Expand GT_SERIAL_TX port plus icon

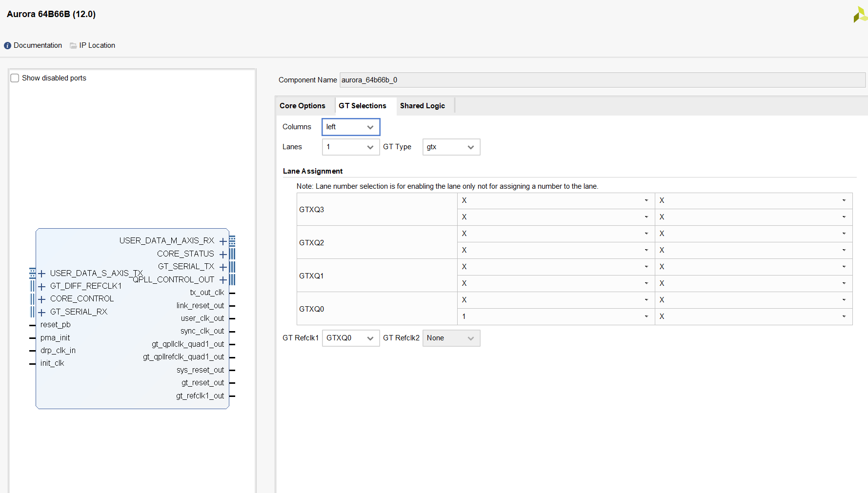point(223,267)
